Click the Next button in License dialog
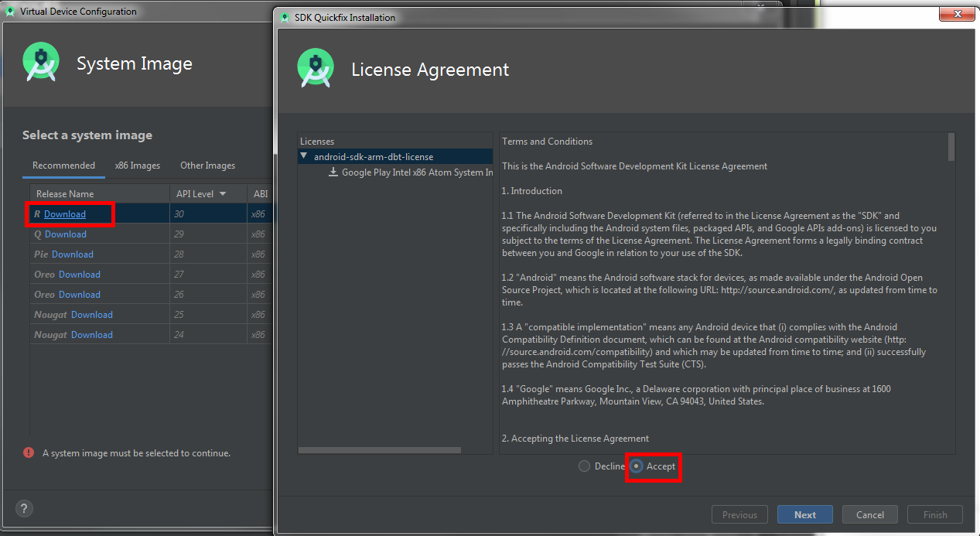Screen dimensions: 980x536 (804, 515)
